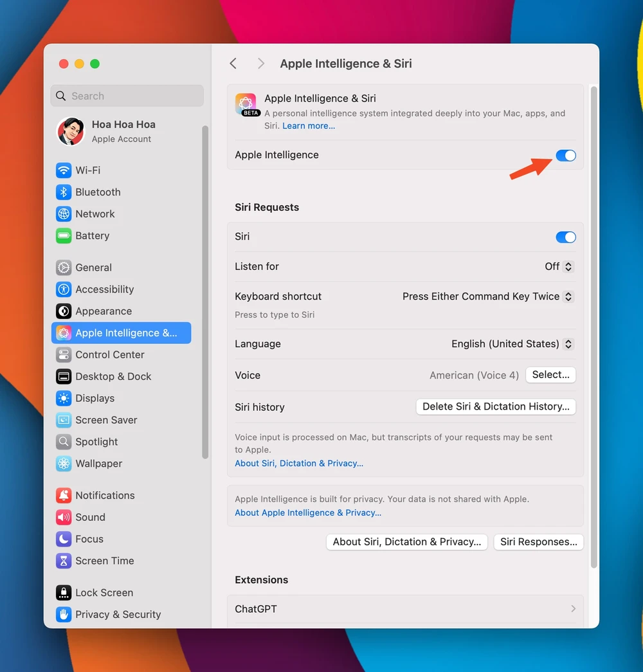The width and height of the screenshot is (643, 672).
Task: Open Wallpaper settings
Action: [x=96, y=463]
